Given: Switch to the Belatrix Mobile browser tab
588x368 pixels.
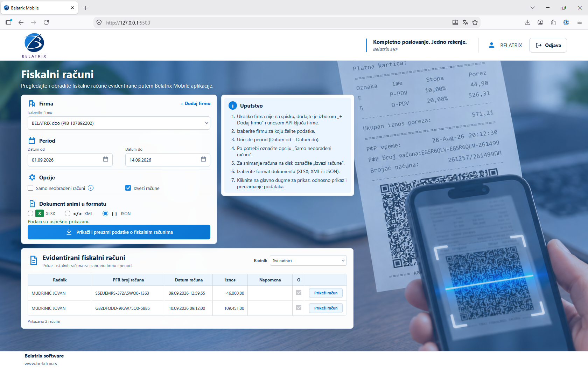Looking at the screenshot, I should click(x=39, y=8).
